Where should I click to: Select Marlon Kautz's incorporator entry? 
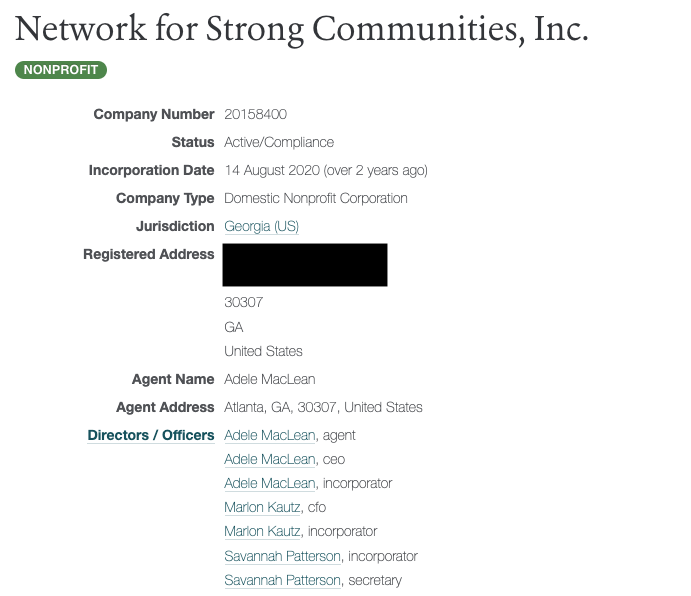point(264,531)
